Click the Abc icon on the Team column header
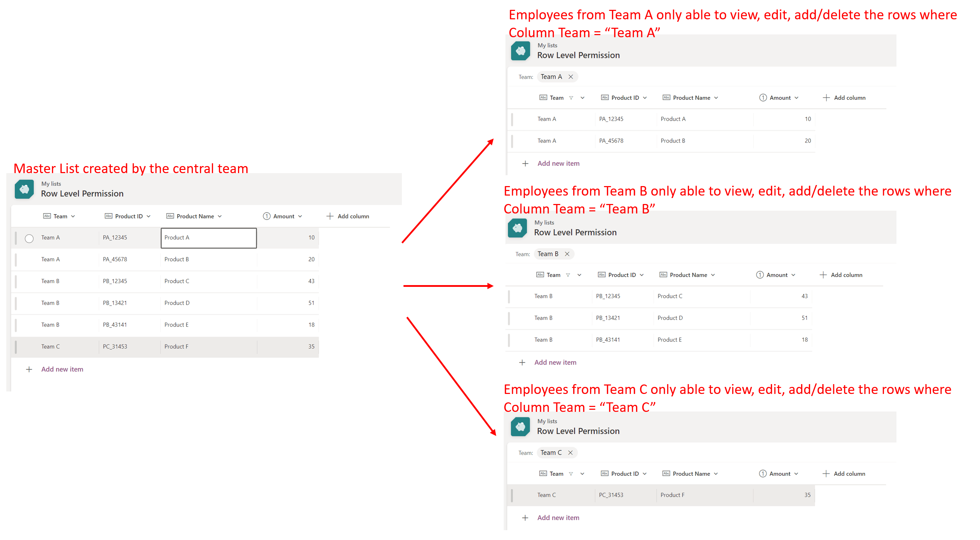 (47, 216)
